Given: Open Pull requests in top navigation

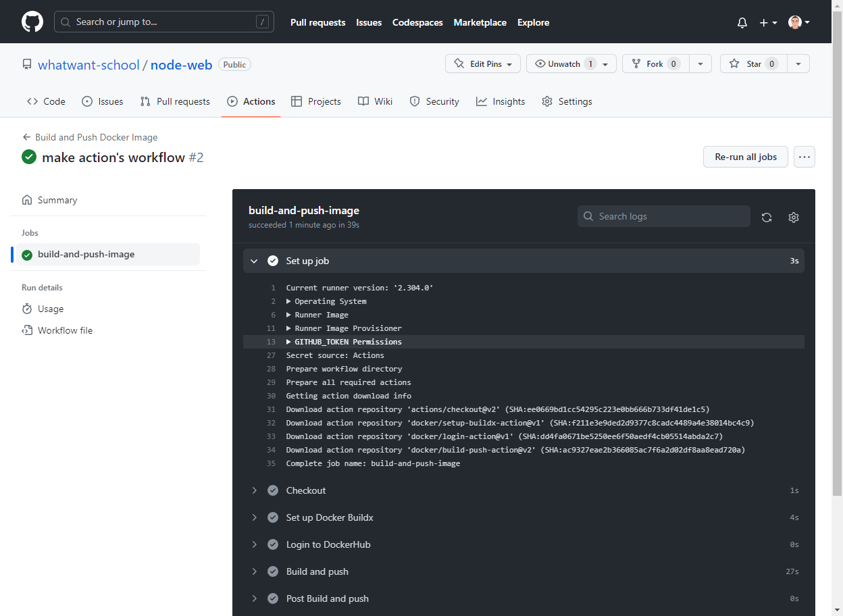Looking at the screenshot, I should point(317,22).
